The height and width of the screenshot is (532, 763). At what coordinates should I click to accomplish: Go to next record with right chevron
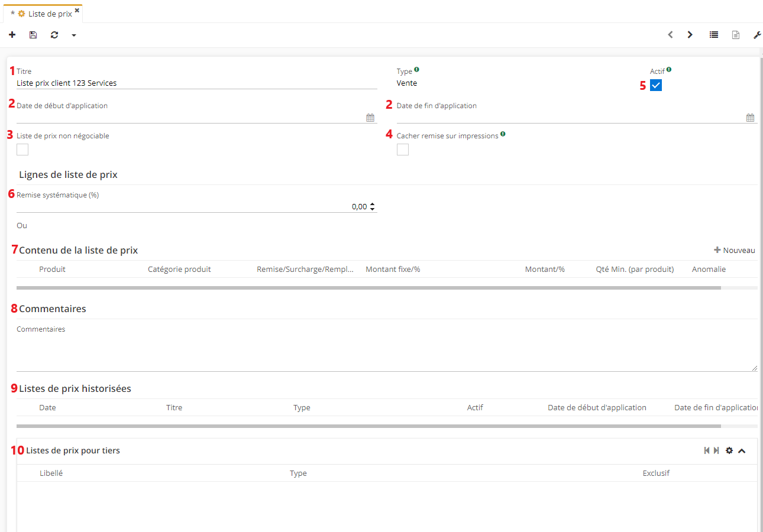[690, 35]
